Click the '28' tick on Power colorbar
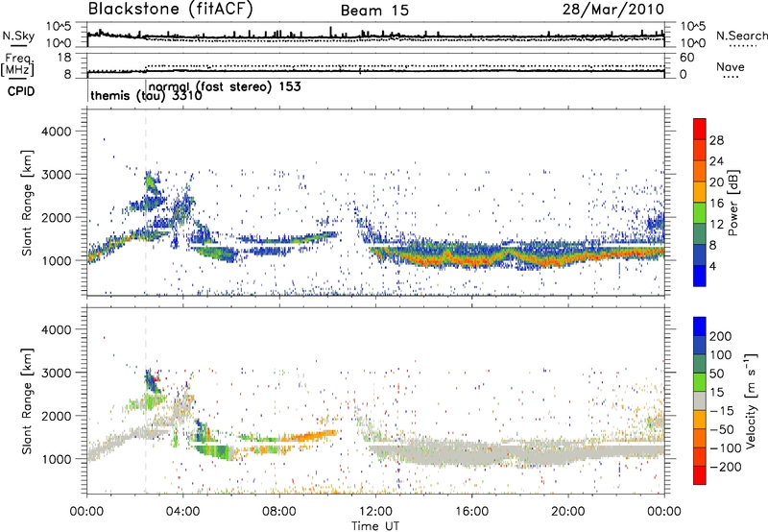 (x=716, y=140)
